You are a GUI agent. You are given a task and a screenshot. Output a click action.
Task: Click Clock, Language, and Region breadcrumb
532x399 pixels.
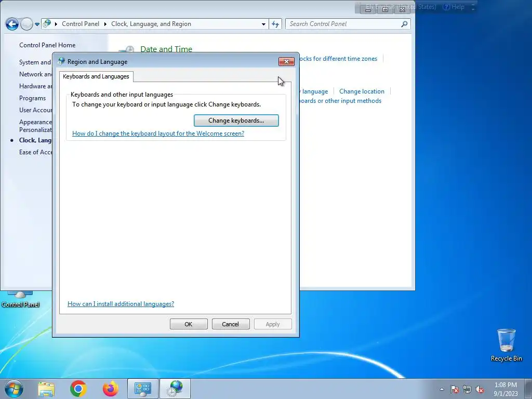151,24
